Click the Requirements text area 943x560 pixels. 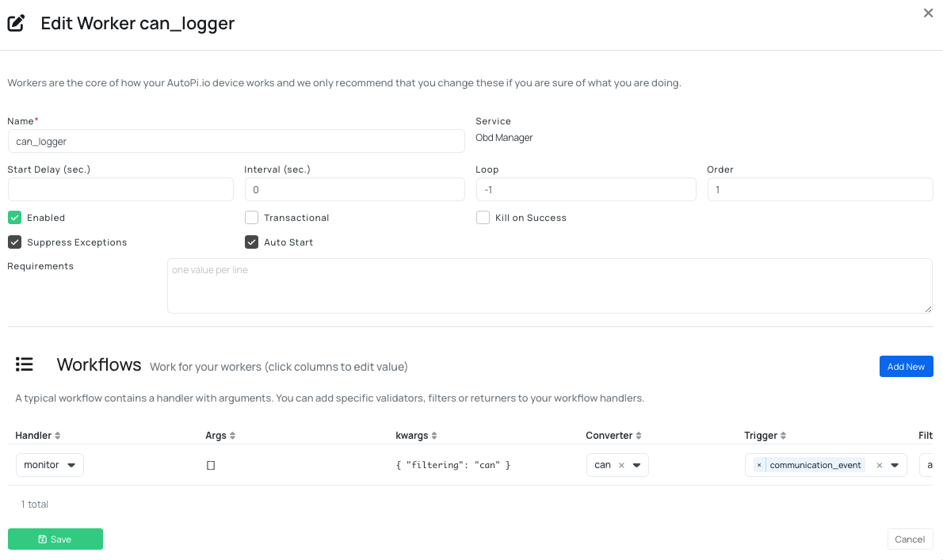(550, 286)
